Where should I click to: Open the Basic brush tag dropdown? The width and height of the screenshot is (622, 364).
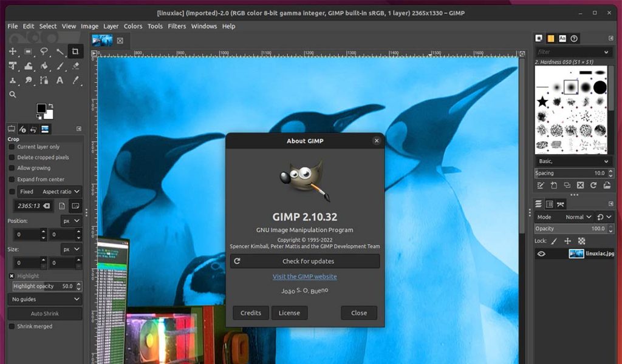tap(573, 161)
